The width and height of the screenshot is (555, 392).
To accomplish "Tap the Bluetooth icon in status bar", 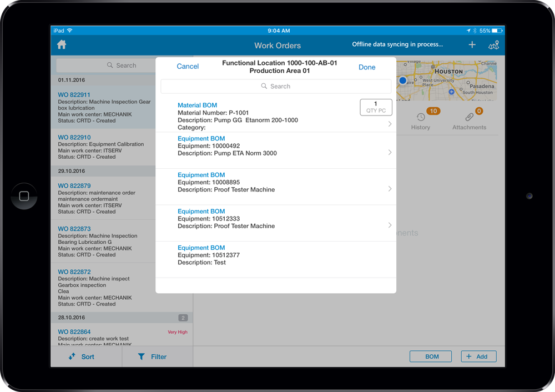I will [x=475, y=31].
